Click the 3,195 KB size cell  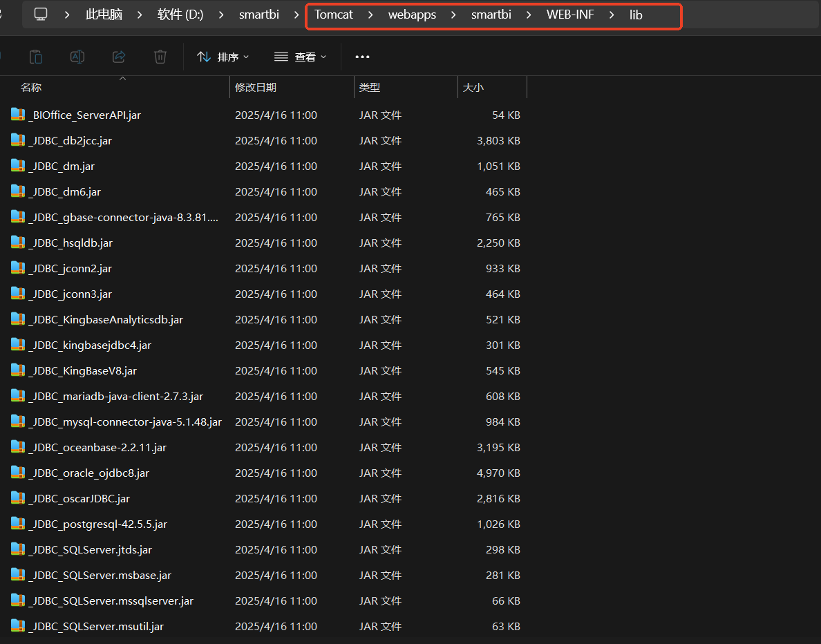click(x=498, y=448)
